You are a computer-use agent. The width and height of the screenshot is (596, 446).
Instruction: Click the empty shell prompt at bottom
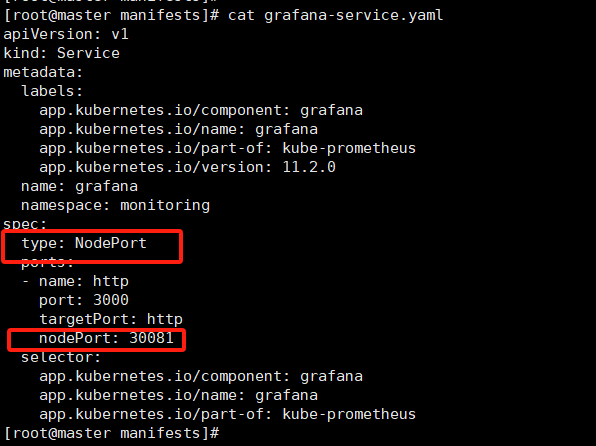[111, 433]
